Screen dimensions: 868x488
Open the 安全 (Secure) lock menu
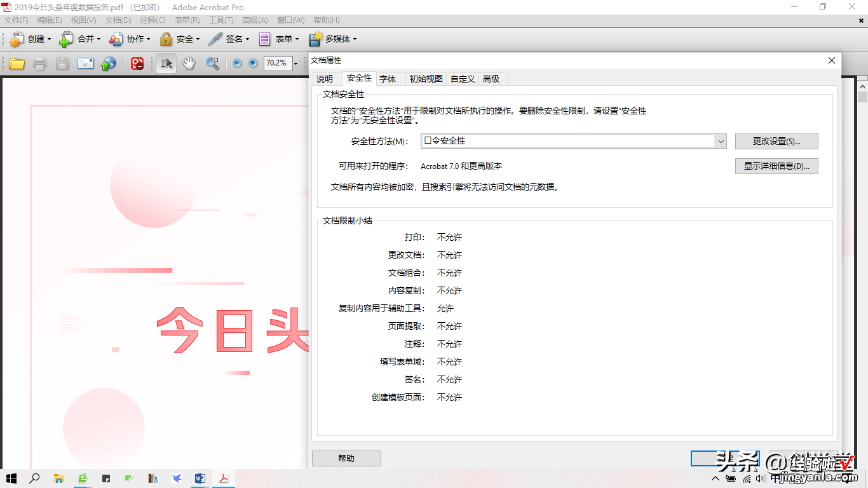[180, 39]
